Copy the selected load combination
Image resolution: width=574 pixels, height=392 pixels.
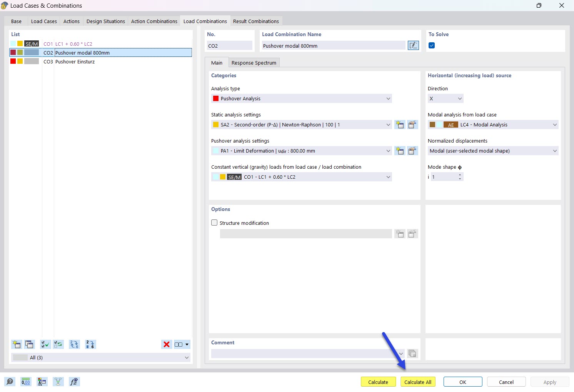[x=29, y=344]
